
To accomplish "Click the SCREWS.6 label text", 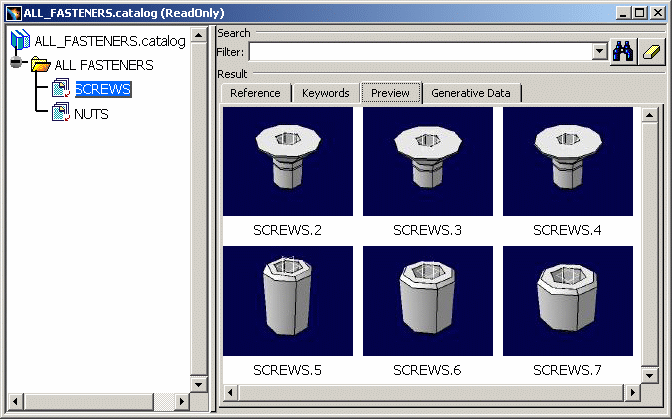I will tap(428, 370).
